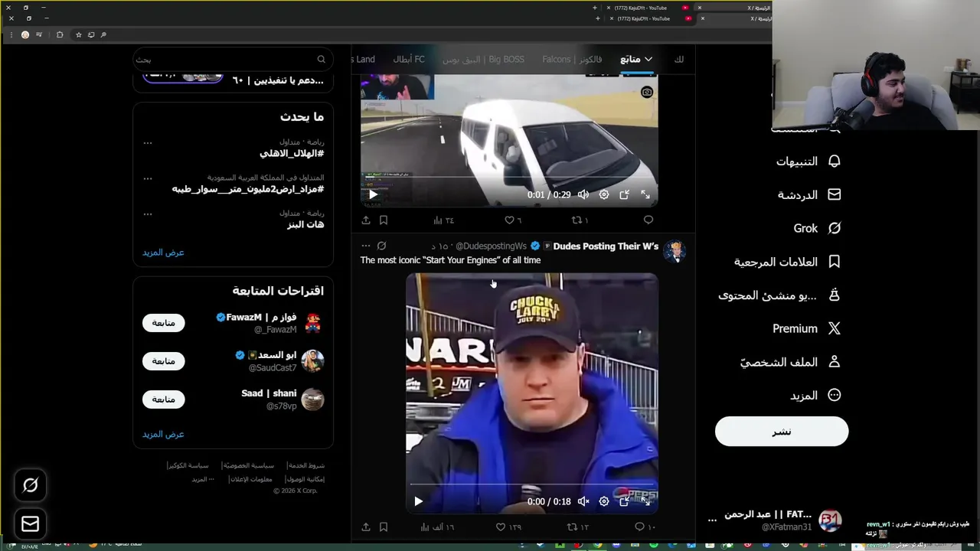Open Grok icon in the X sidebar

[x=835, y=228]
